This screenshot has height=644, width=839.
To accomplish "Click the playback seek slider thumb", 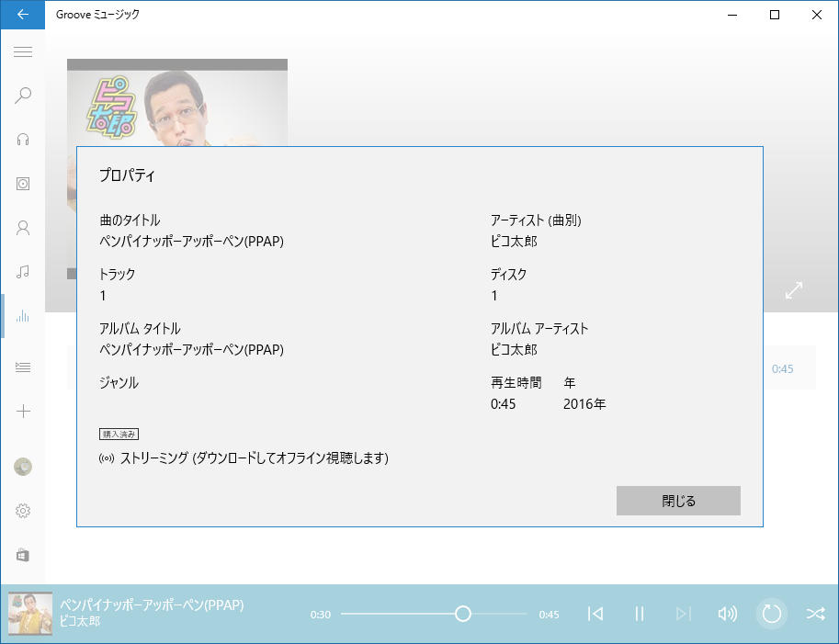I will 463,614.
